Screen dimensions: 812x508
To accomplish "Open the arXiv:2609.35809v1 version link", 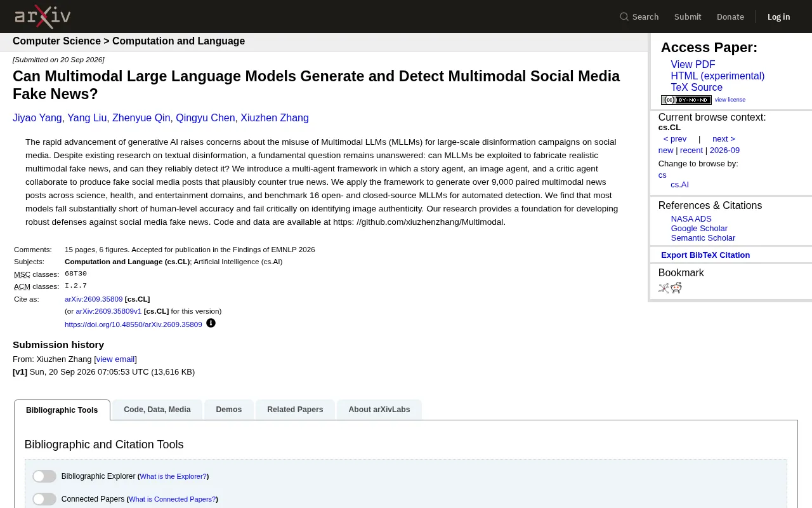I will [108, 311].
